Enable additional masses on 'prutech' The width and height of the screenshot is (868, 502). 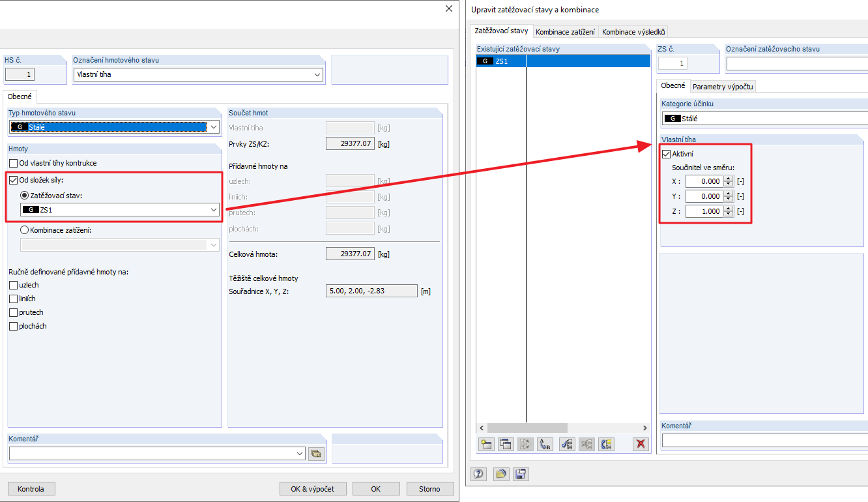(x=14, y=312)
